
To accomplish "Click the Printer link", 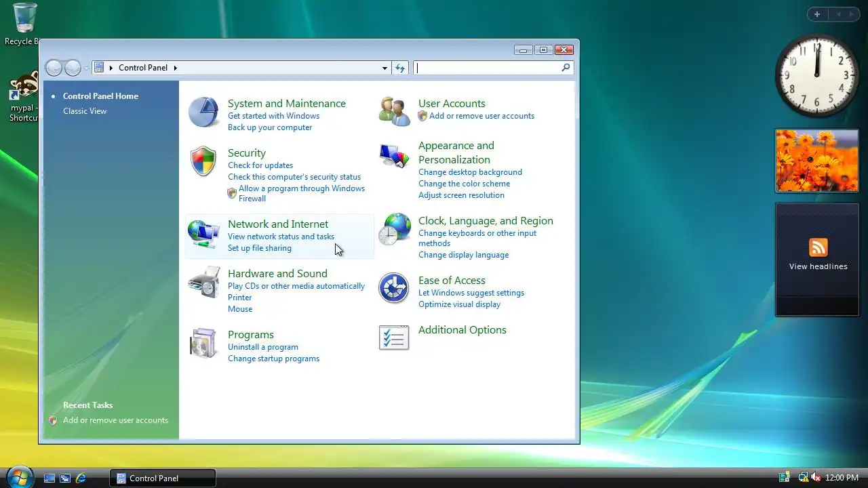I will 239,298.
